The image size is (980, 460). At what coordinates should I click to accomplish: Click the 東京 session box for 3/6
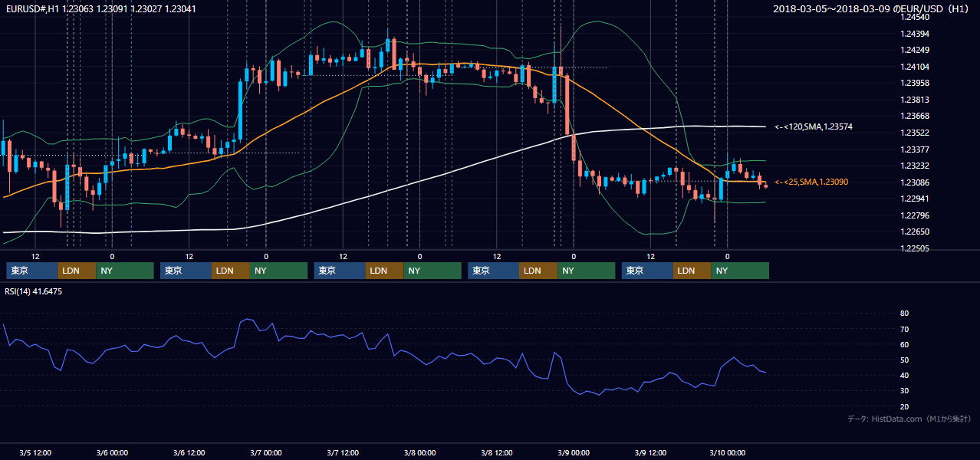click(x=186, y=271)
